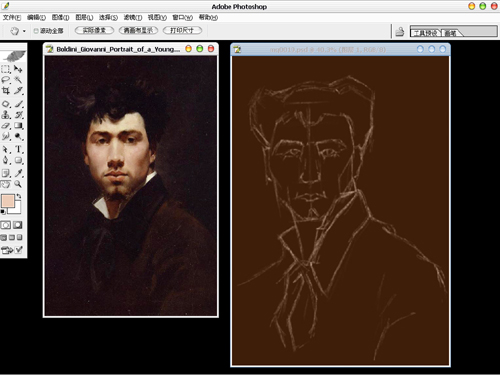Select the Dodge tool
The image size is (500, 375).
pyautogui.click(x=18, y=136)
